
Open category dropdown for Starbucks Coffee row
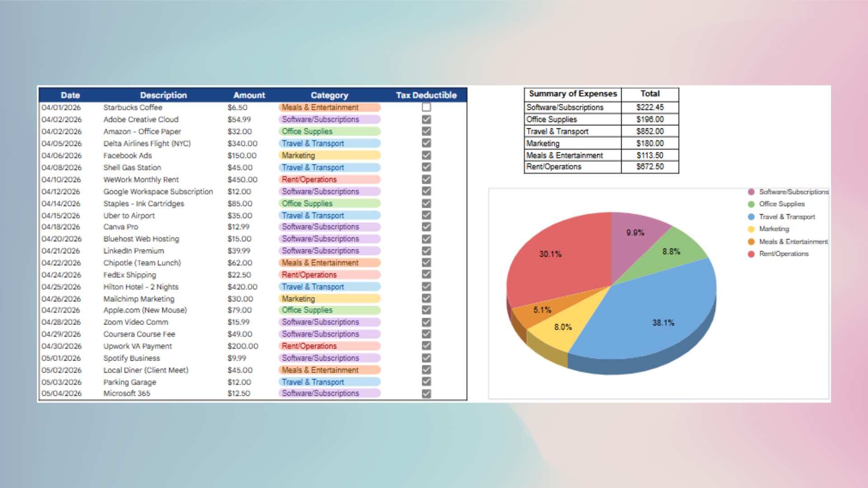click(330, 108)
